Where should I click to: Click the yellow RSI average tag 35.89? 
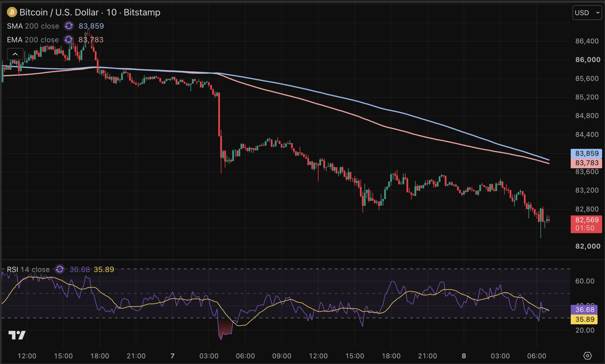[x=584, y=319]
